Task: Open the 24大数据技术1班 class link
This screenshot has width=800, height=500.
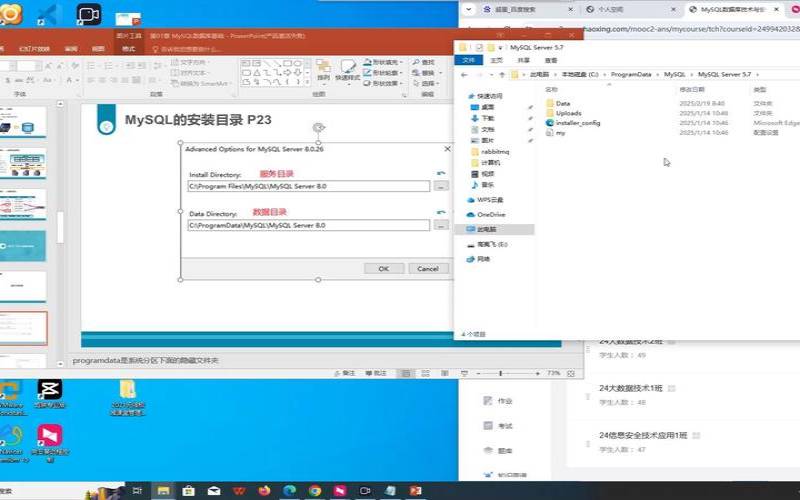Action: pyautogui.click(x=631, y=387)
